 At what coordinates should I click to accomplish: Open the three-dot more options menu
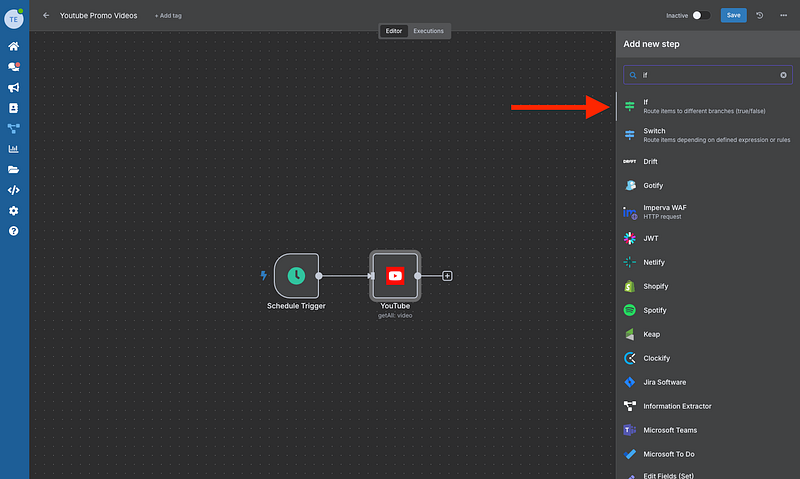point(783,15)
